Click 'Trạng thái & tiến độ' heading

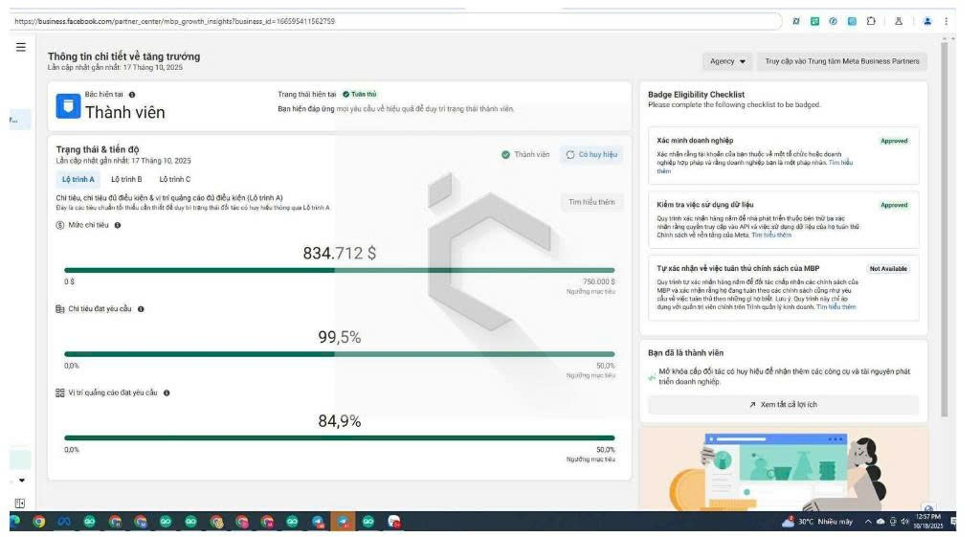coord(98,149)
